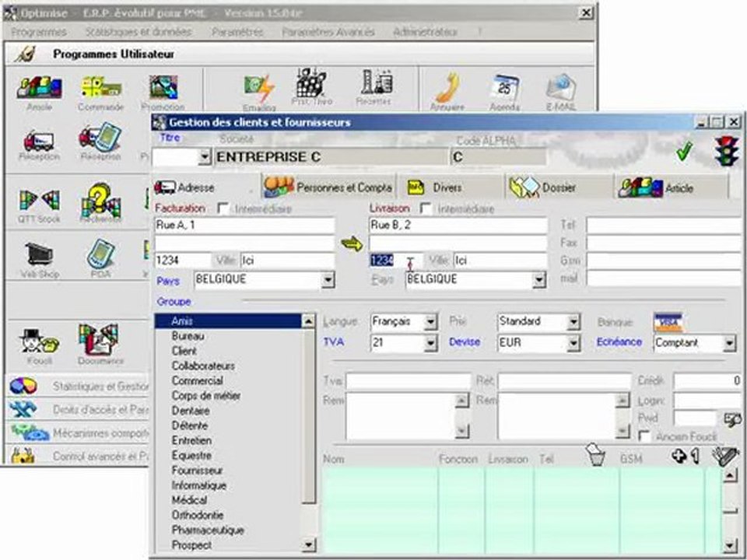Open the Promotion program icon

163,93
